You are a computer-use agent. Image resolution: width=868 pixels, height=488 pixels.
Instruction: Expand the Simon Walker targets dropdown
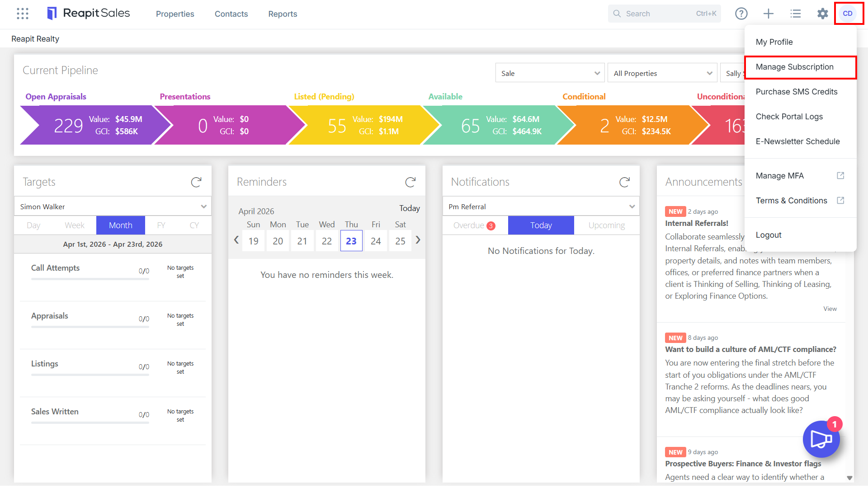[113, 206]
